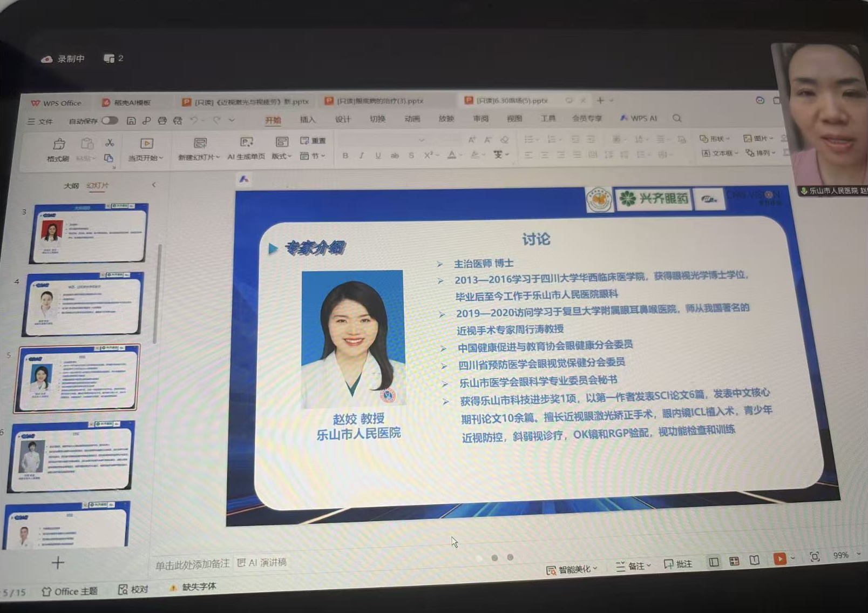868x613 pixels.
Task: Expand the quick access toolbar chevron
Action: coord(232,120)
